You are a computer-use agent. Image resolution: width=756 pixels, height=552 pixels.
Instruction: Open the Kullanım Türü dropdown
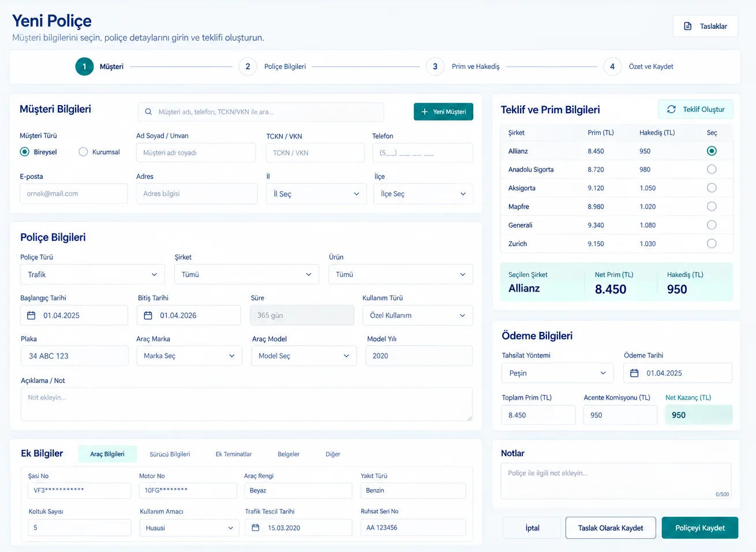(x=418, y=315)
